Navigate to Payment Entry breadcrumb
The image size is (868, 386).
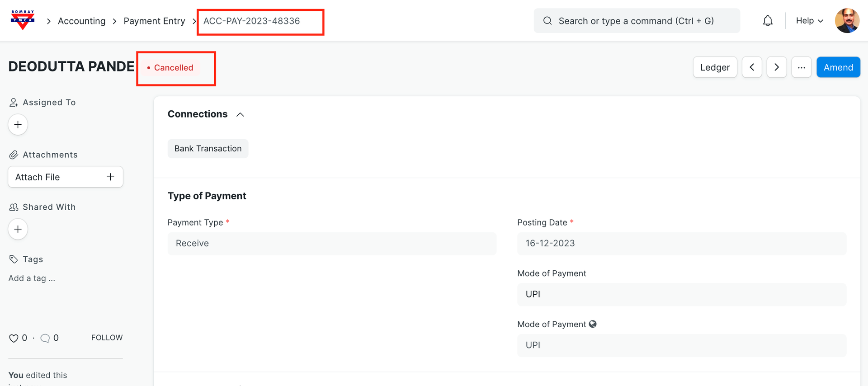click(x=154, y=21)
